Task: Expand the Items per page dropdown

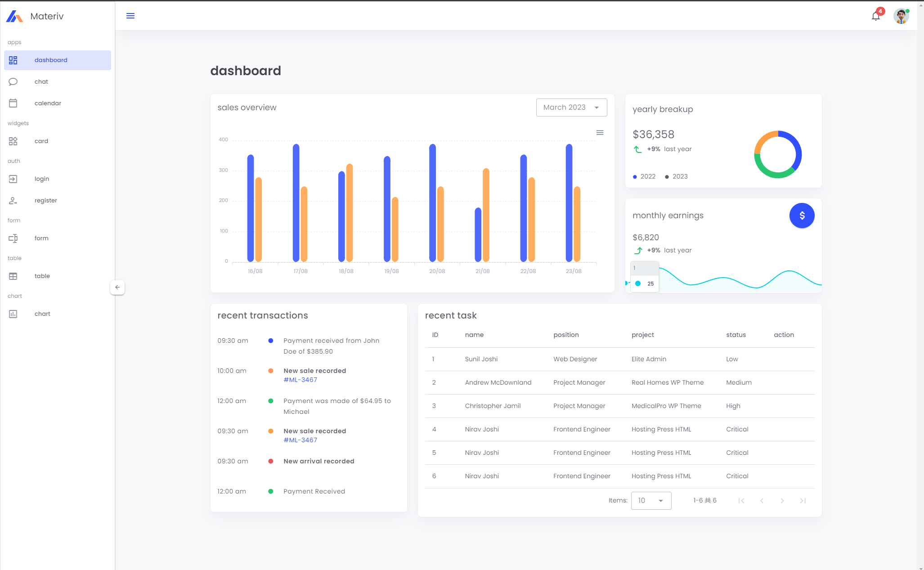Action: [x=651, y=500]
